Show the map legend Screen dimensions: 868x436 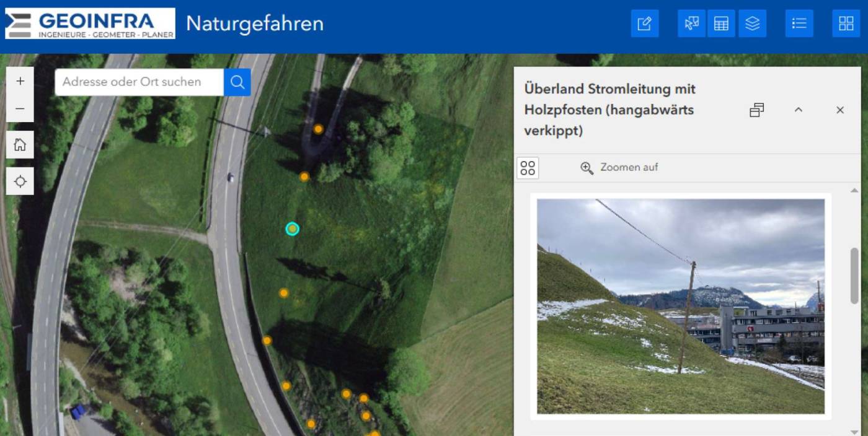click(x=799, y=23)
